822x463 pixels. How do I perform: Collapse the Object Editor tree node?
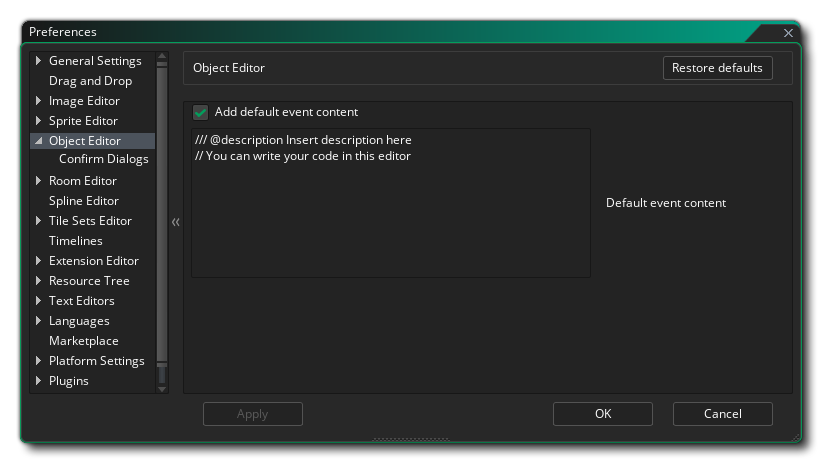pyautogui.click(x=39, y=141)
